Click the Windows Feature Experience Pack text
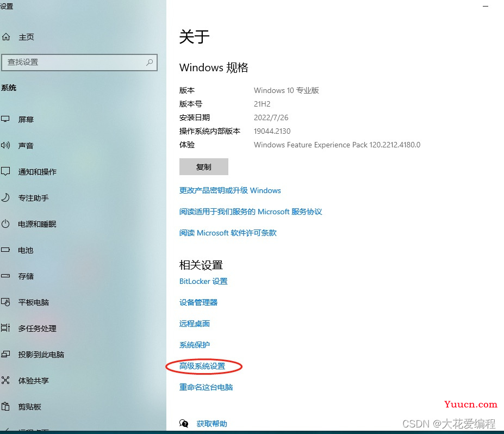Screen dimensions: 504x434 (x=337, y=145)
